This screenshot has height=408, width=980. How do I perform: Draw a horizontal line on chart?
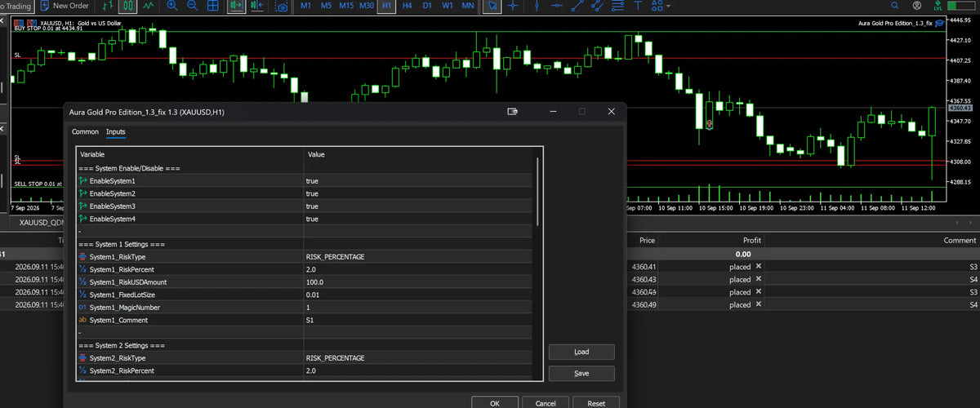click(x=557, y=6)
